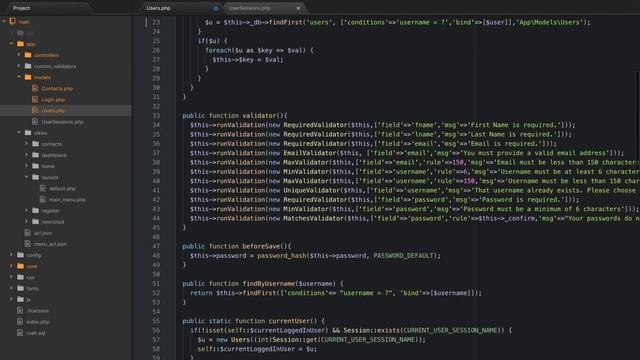Open acl.json in the tree
The height and width of the screenshot is (360, 640).
click(x=43, y=233)
